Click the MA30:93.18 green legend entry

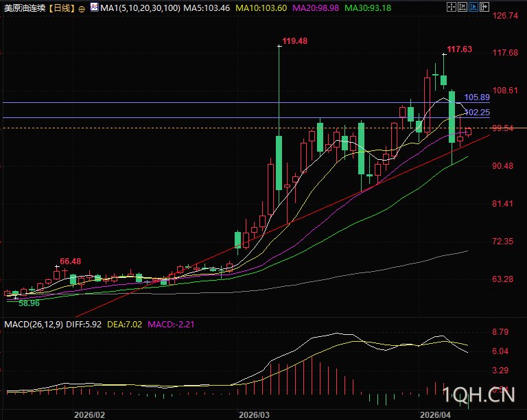(x=368, y=8)
